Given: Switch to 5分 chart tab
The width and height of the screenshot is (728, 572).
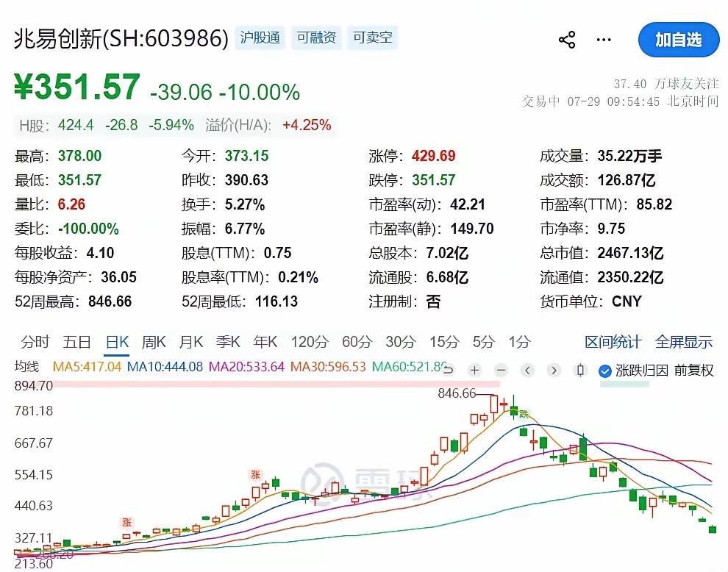Looking at the screenshot, I should (x=484, y=342).
